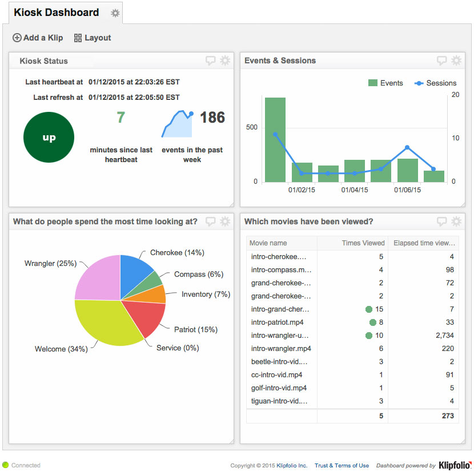Select the Kiosk Dashboard tab
Screen dimensions: 474x476
(x=56, y=13)
